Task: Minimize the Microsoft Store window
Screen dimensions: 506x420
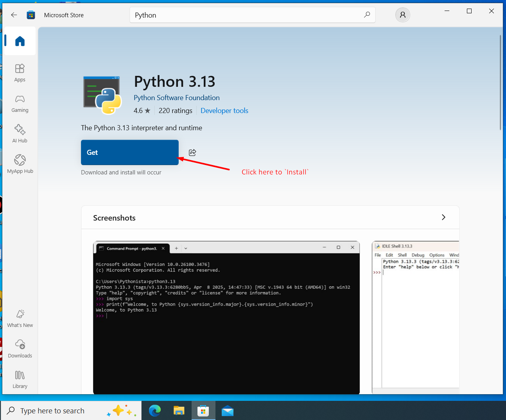Action: pyautogui.click(x=447, y=11)
